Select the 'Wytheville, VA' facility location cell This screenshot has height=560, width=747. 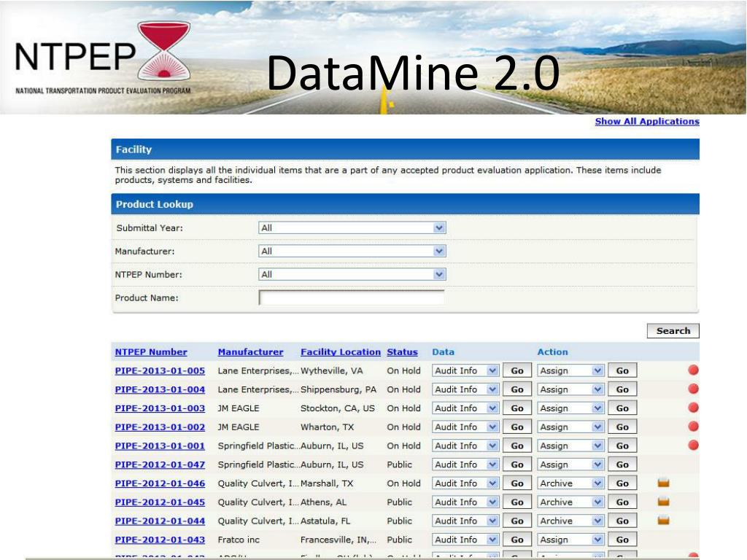(332, 370)
